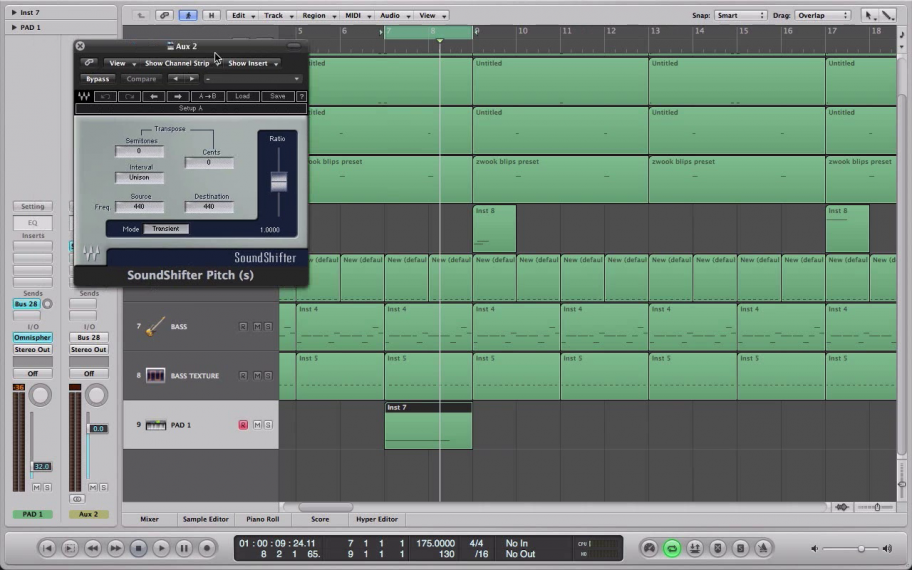
Task: Toggle the plugin Bypass button
Action: [x=97, y=79]
